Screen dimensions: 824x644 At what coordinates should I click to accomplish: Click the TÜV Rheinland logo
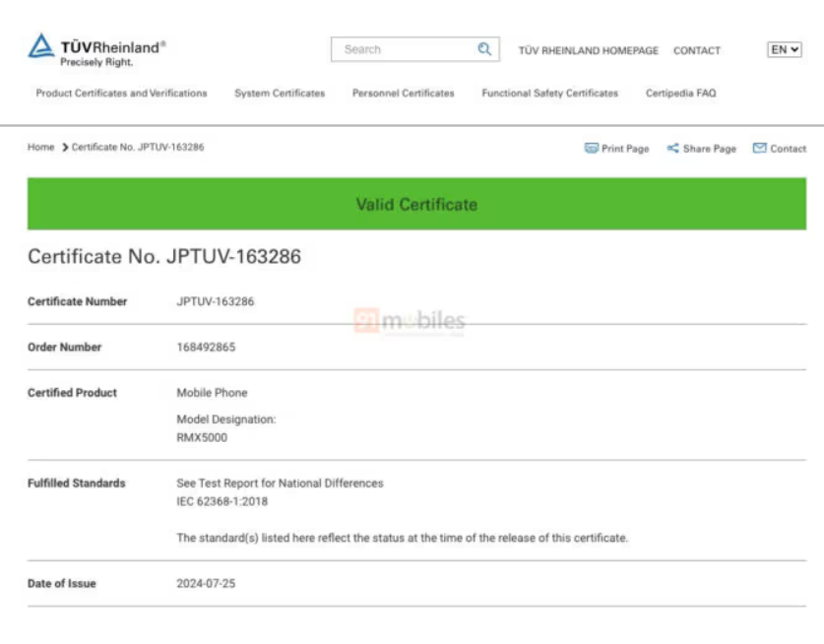[96, 50]
